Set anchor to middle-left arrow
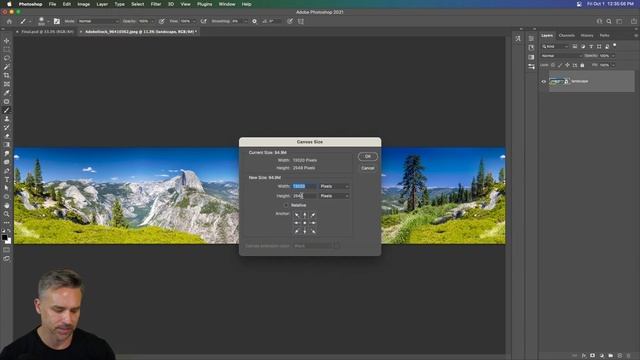640x360 pixels. 297,223
